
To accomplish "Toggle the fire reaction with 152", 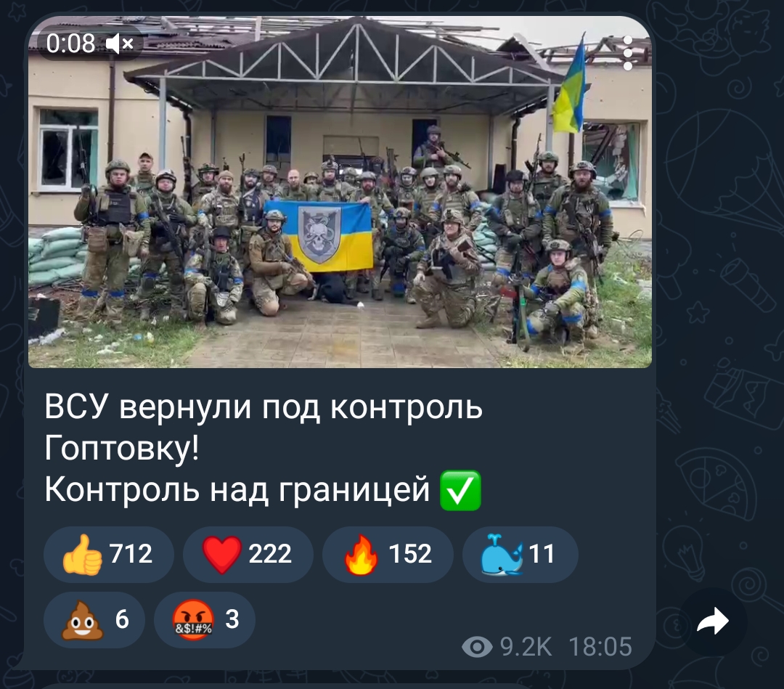I will pyautogui.click(x=388, y=554).
